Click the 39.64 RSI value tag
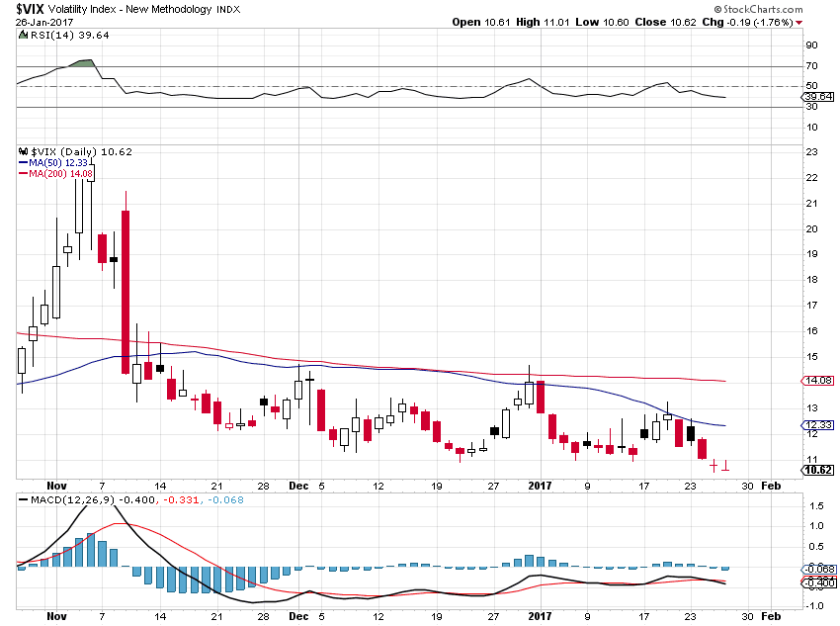 coord(817,97)
